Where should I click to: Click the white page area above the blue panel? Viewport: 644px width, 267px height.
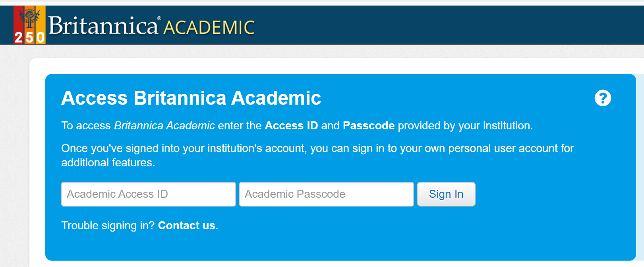tap(318, 66)
